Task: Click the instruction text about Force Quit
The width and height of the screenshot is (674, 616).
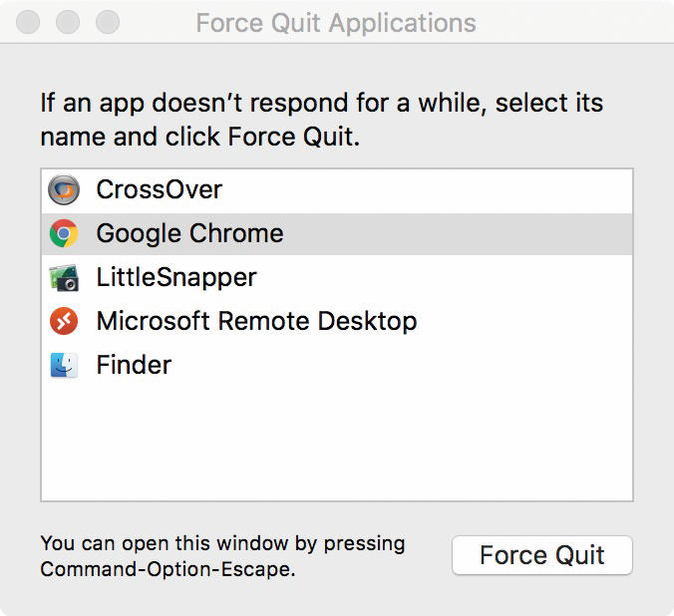Action: point(321,120)
